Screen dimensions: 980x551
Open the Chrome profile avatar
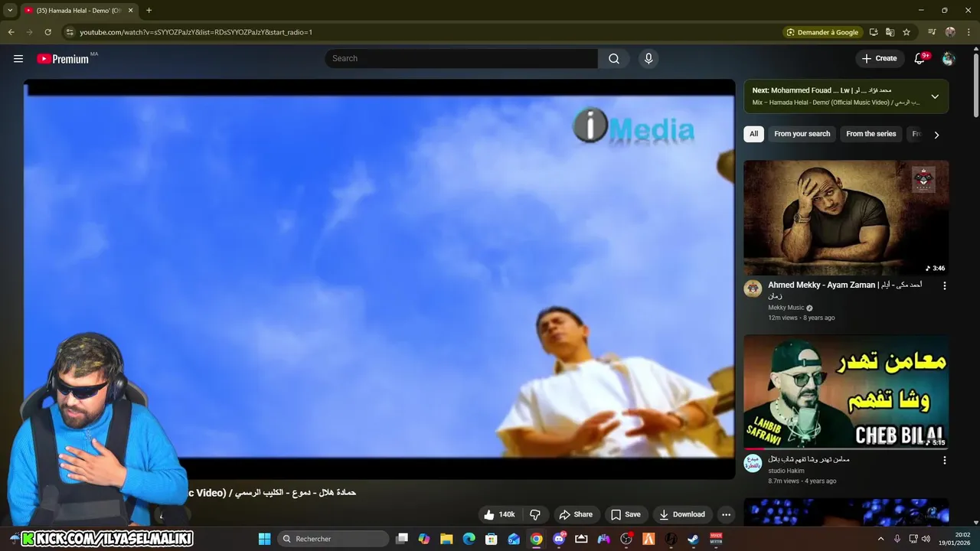(950, 32)
